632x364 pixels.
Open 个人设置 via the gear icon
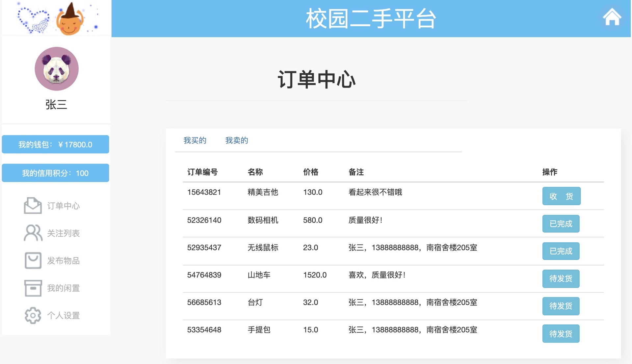(x=32, y=315)
